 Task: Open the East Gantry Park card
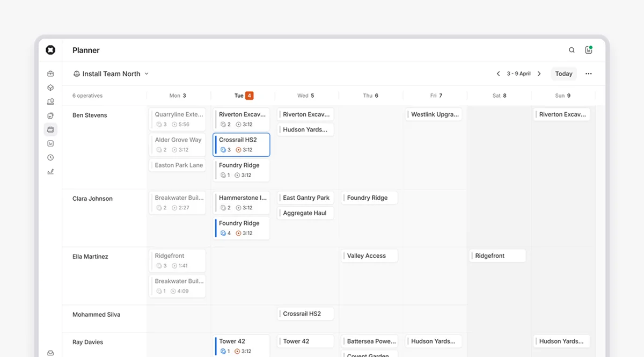coord(306,198)
